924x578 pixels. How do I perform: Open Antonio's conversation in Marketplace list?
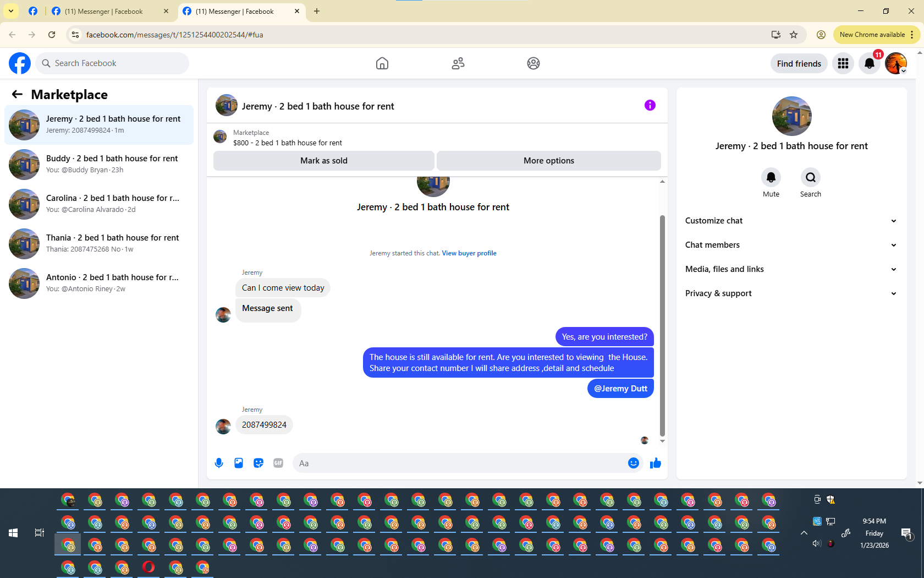click(x=99, y=283)
